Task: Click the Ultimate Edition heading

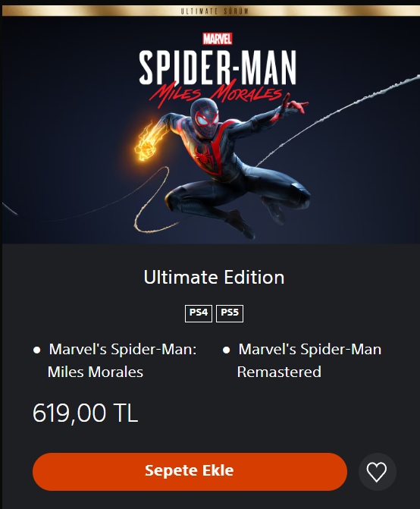Action: point(214,277)
